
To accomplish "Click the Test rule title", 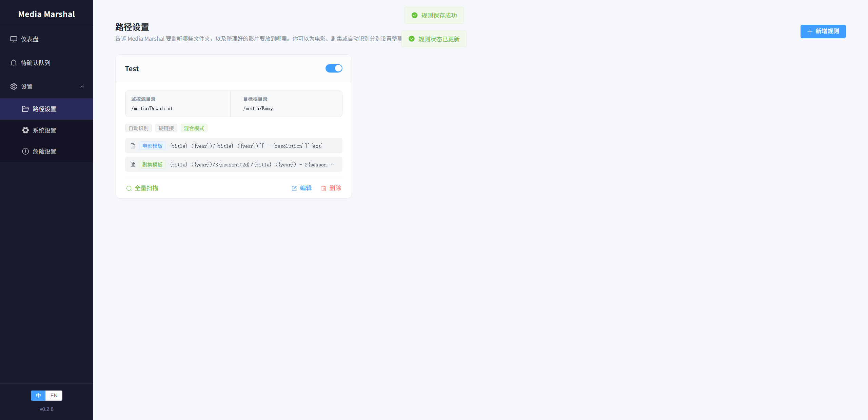I will coord(132,69).
